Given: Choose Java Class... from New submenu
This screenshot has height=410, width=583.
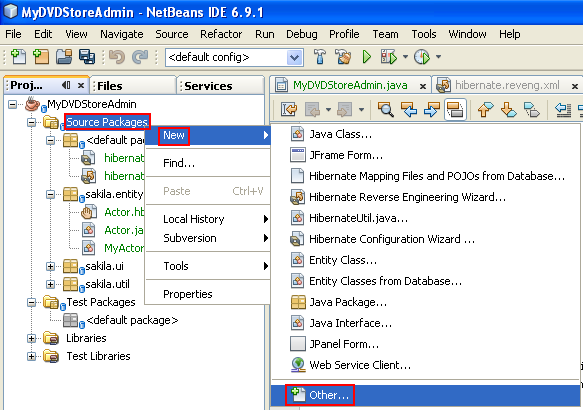Looking at the screenshot, I should (x=426, y=134).
